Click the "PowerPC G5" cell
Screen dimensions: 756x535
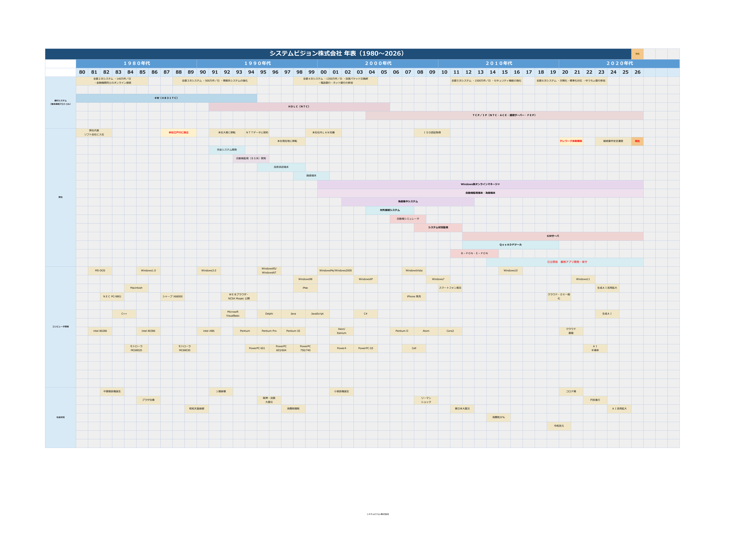pos(366,349)
